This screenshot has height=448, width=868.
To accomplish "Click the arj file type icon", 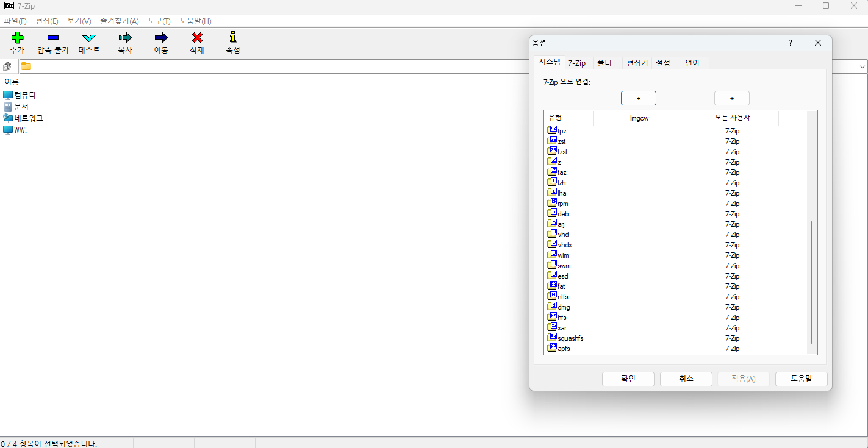I will click(553, 224).
